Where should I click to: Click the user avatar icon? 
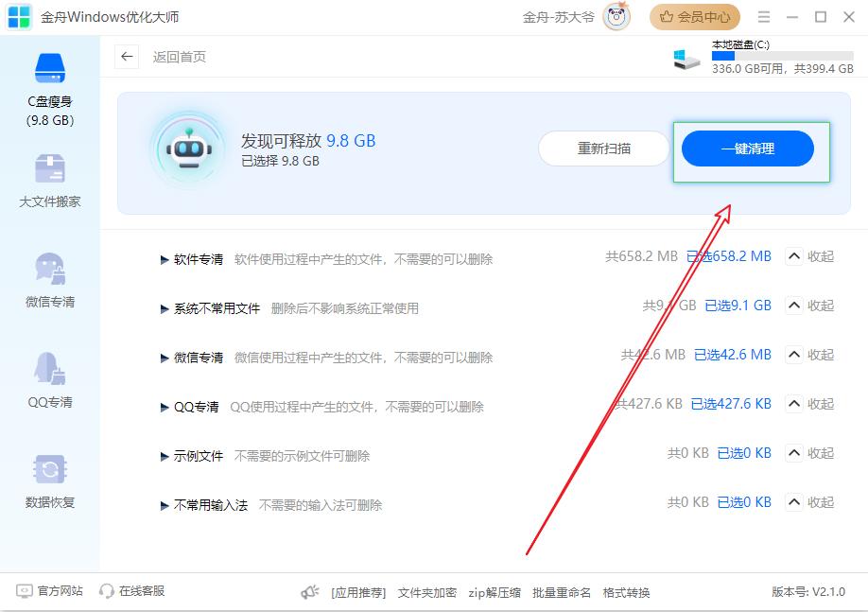coord(617,17)
